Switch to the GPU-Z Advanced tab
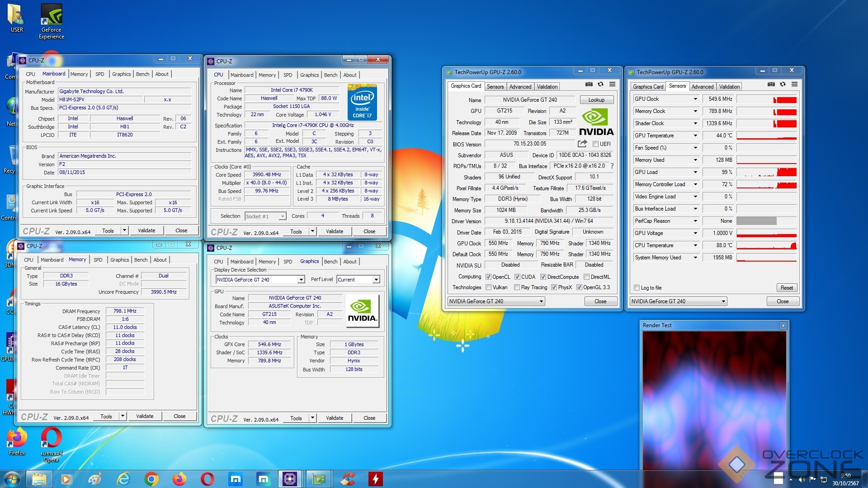868x488 pixels. tap(520, 86)
